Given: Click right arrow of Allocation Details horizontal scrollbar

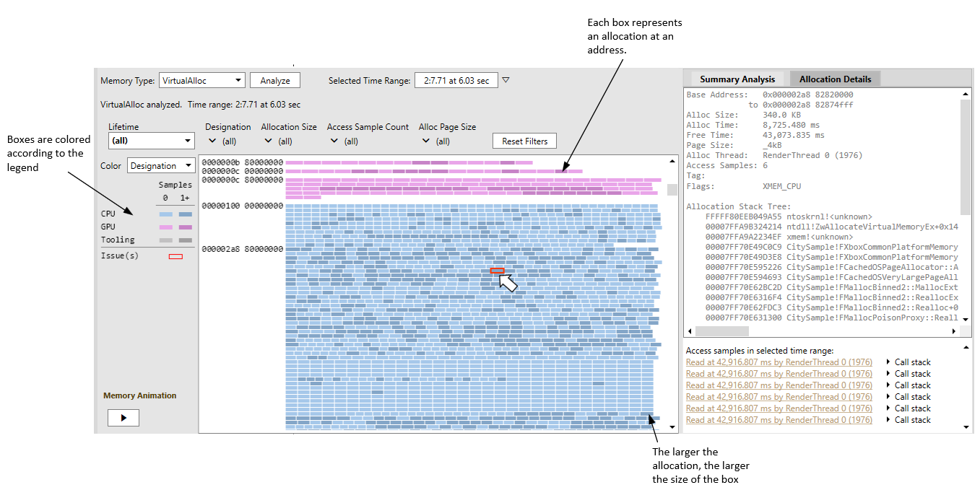Looking at the screenshot, I should [x=954, y=331].
